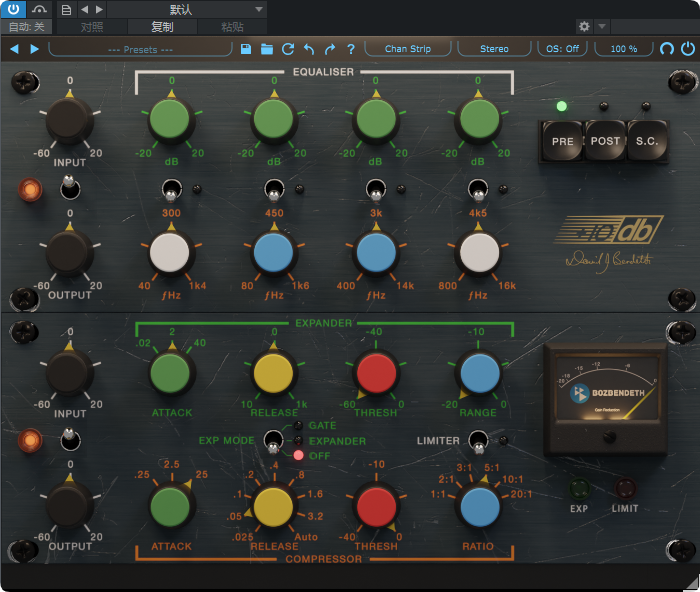
Task: Click the 粘贴 paste tab
Action: tap(232, 27)
